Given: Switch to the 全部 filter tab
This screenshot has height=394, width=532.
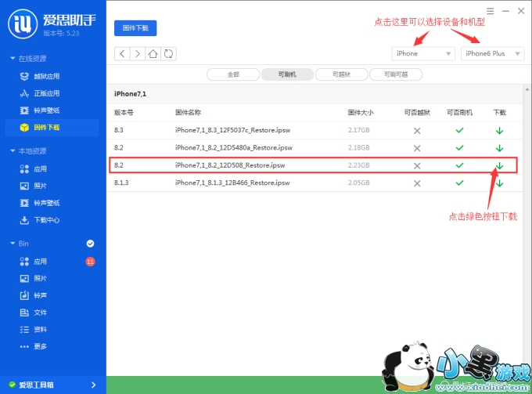Looking at the screenshot, I should (233, 74).
